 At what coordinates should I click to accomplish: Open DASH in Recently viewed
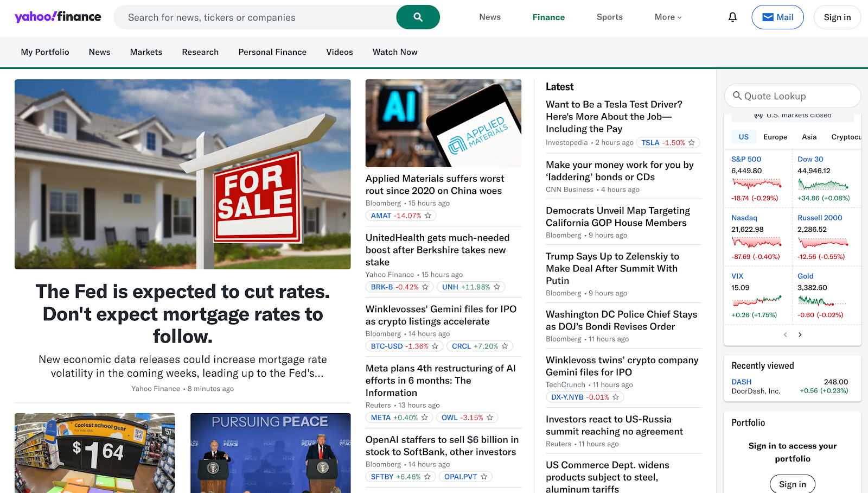pyautogui.click(x=742, y=382)
